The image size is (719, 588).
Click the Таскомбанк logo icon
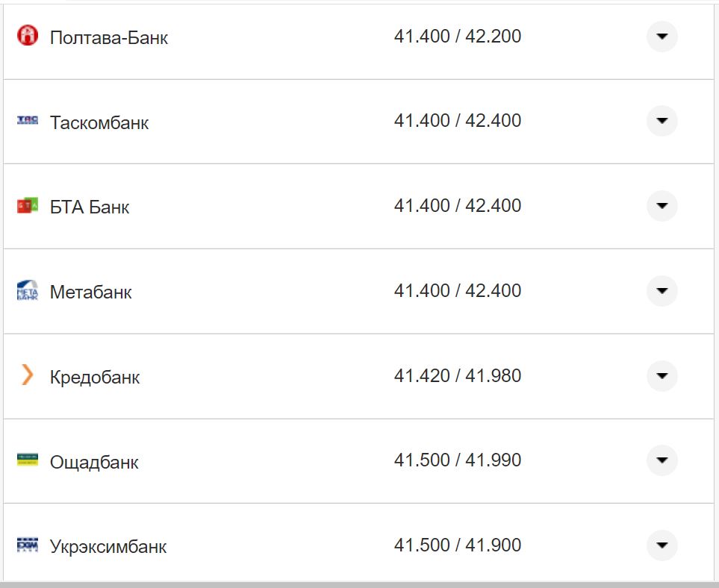28,120
